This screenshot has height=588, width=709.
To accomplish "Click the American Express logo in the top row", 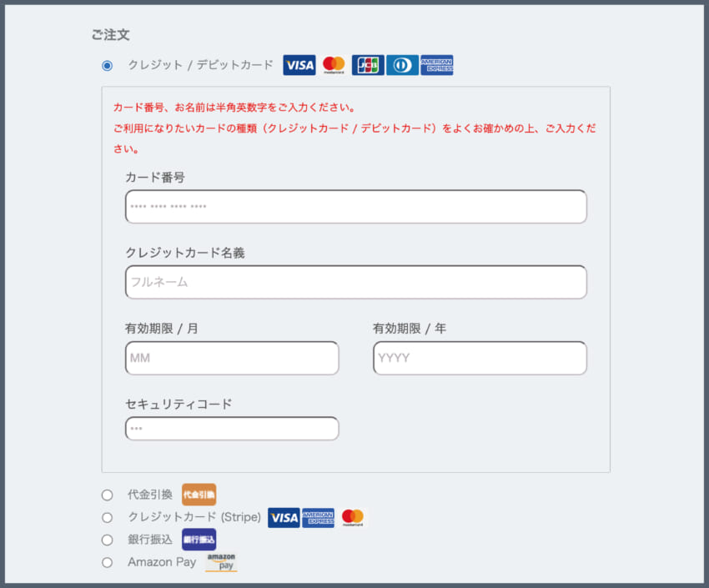I will pyautogui.click(x=437, y=65).
